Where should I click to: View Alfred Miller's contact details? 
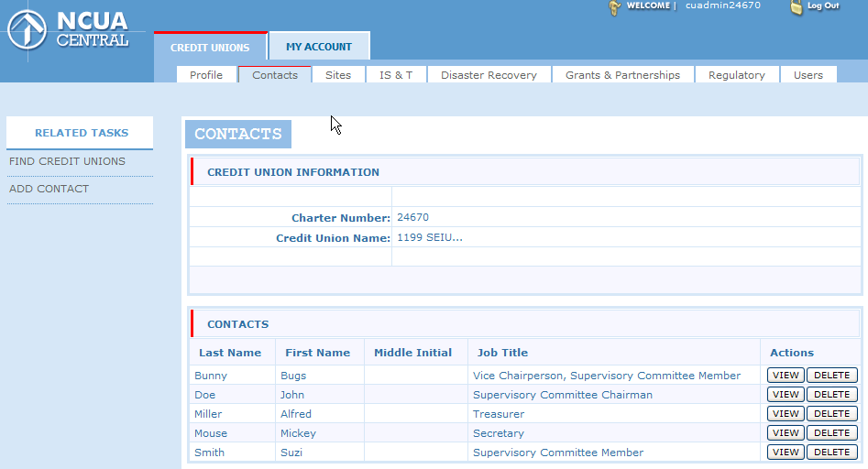(786, 414)
